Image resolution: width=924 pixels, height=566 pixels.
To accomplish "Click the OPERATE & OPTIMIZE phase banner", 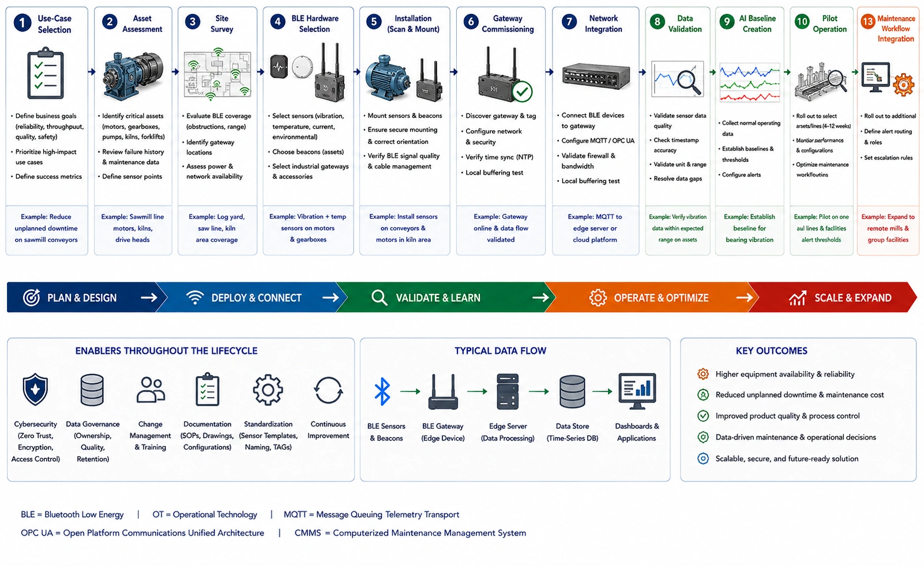I will (x=652, y=297).
